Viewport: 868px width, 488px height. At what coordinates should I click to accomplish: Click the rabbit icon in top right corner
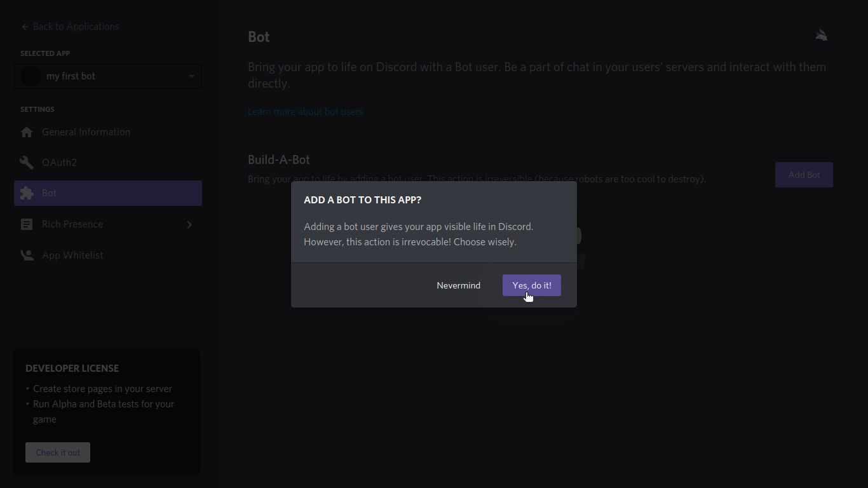click(822, 35)
